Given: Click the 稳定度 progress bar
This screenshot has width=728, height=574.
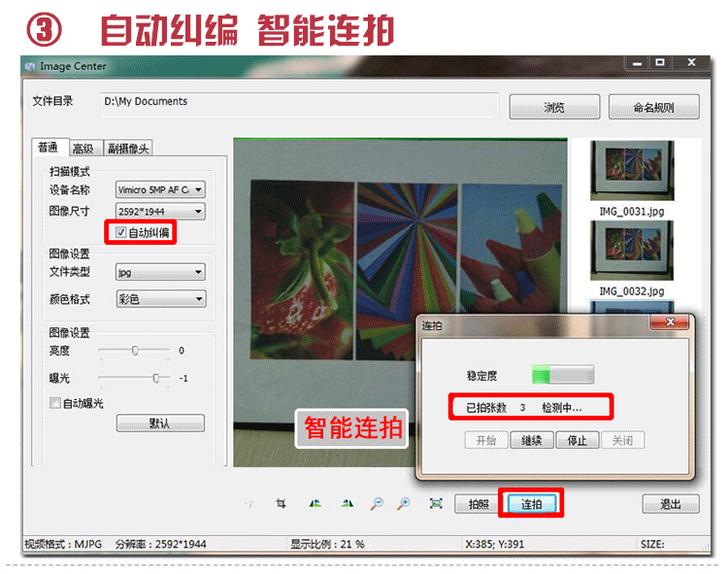Looking at the screenshot, I should coord(563,374).
